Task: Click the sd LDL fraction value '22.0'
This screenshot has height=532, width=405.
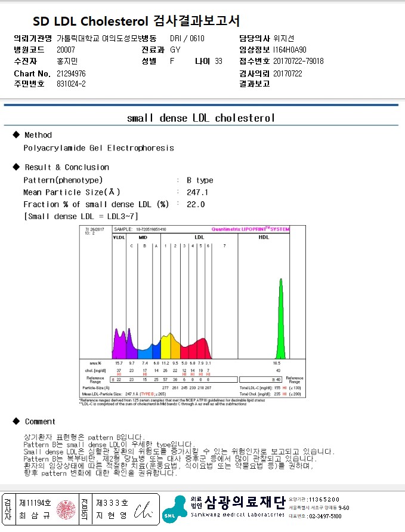Action: click(196, 204)
